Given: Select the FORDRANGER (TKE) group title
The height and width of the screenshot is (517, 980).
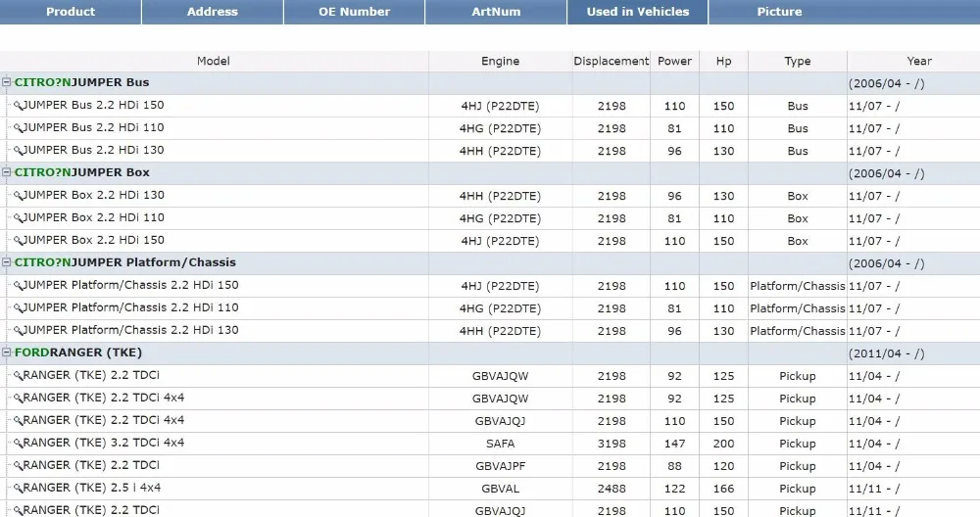Looking at the screenshot, I should [78, 352].
